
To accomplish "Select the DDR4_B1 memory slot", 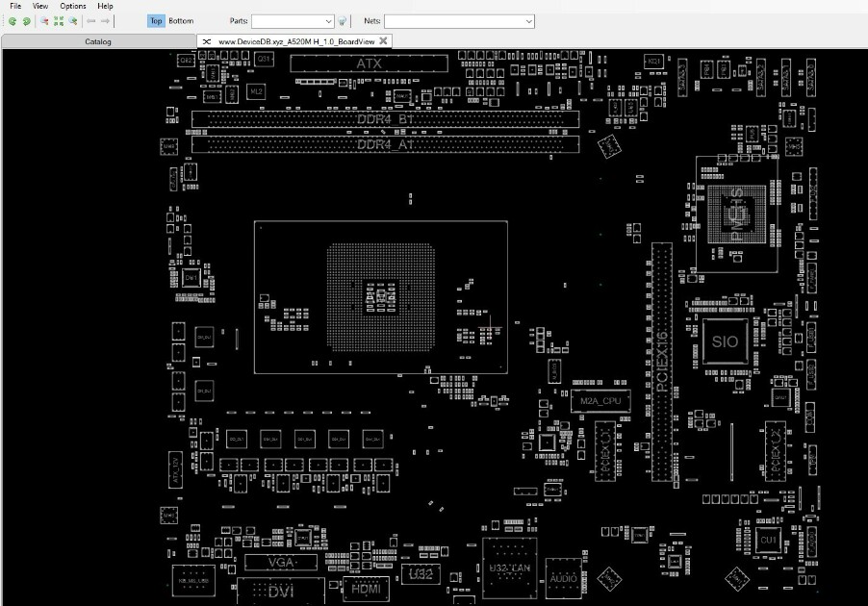I will 385,119.
